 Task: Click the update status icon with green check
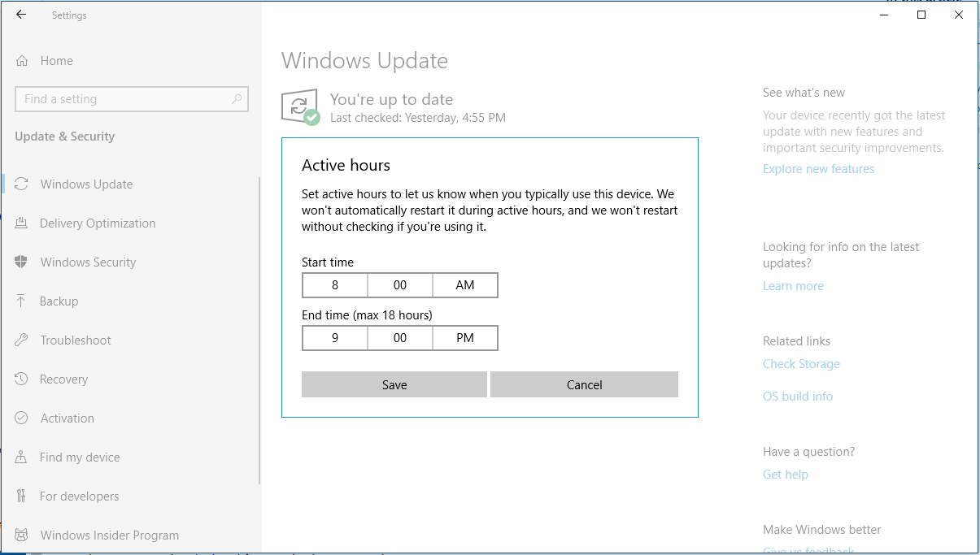pyautogui.click(x=300, y=107)
